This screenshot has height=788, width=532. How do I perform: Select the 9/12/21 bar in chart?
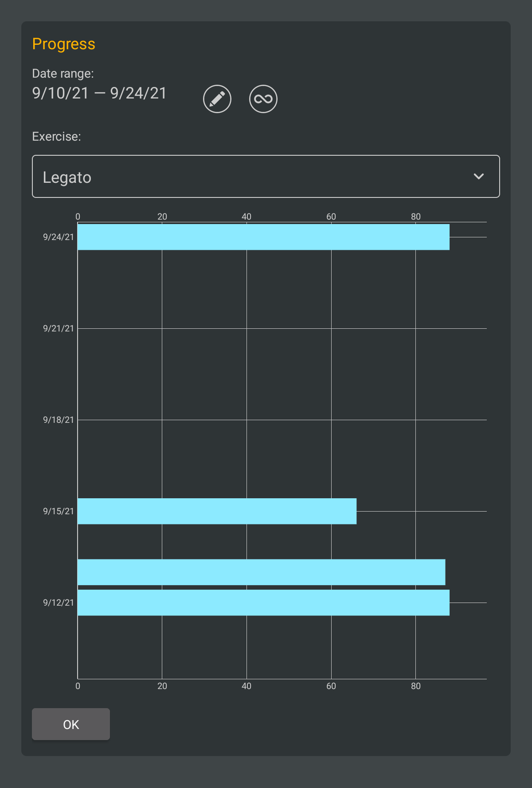point(263,603)
